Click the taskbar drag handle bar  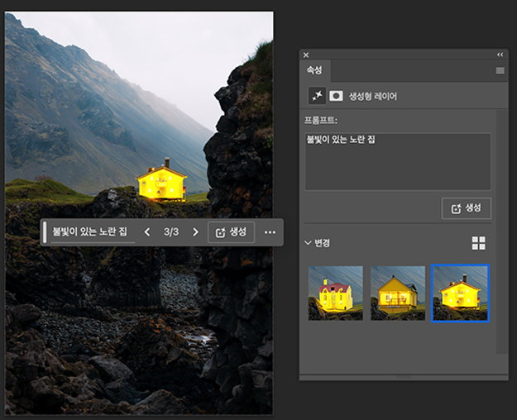pos(45,232)
